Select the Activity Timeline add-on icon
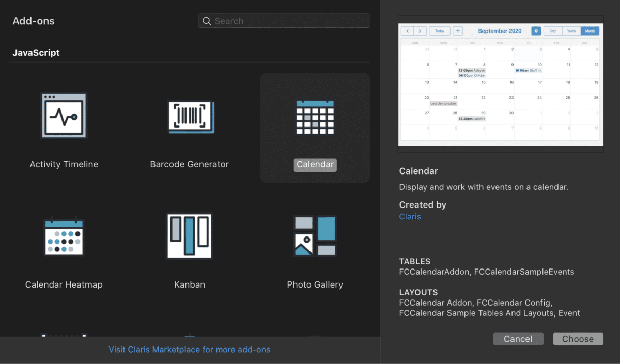620x364 pixels. tap(64, 116)
